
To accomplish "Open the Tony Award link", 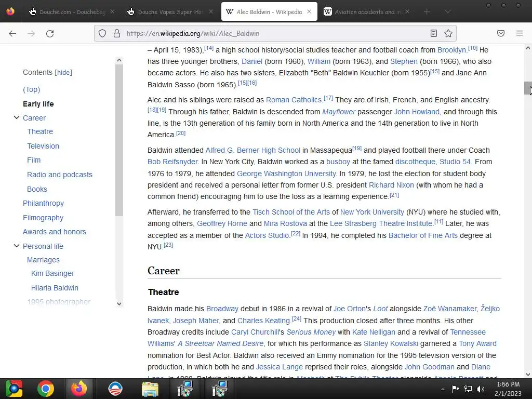I will 478,343.
